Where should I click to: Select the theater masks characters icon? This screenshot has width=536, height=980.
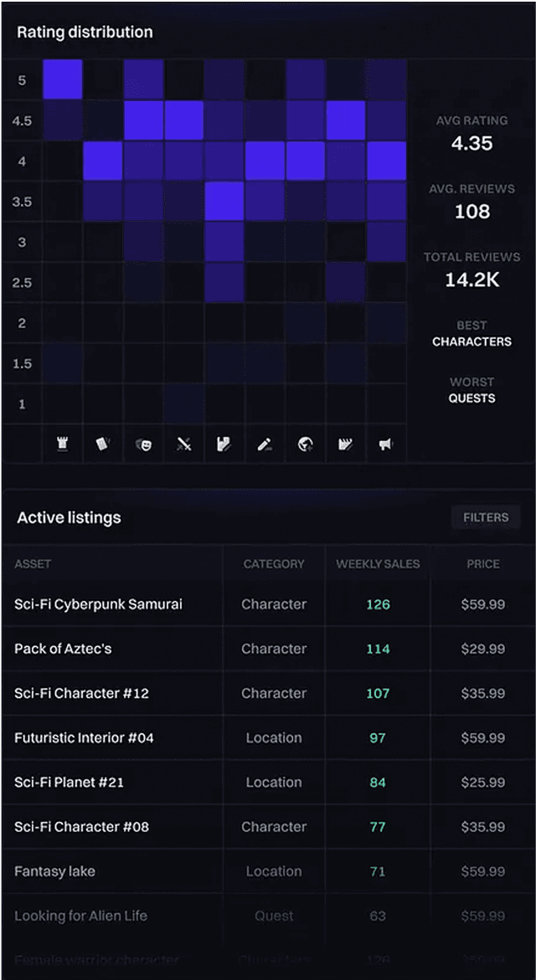(142, 444)
